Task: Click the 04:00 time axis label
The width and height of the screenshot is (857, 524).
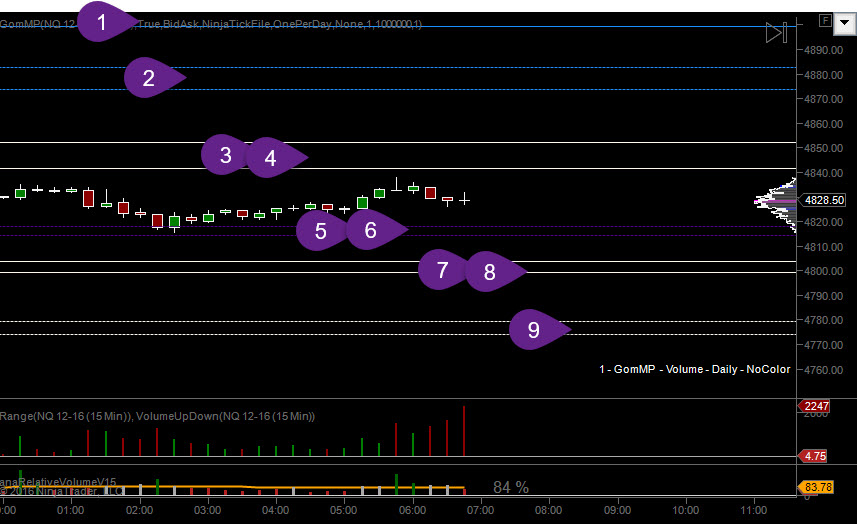Action: pos(275,510)
